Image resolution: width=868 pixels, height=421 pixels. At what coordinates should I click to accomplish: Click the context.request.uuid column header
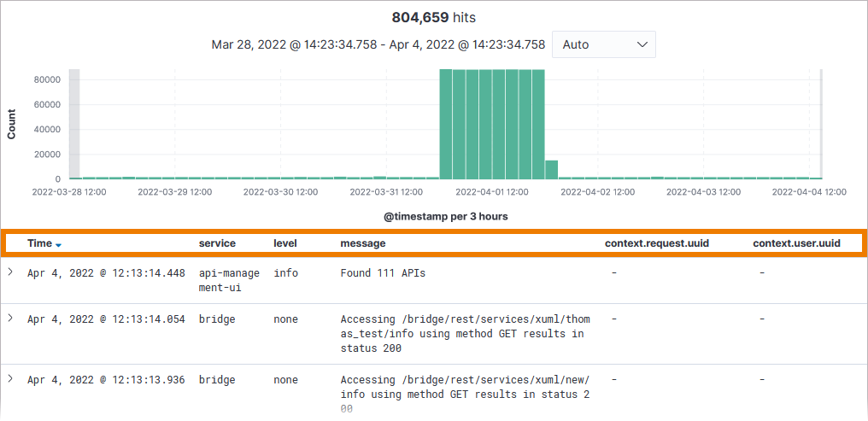coord(656,243)
